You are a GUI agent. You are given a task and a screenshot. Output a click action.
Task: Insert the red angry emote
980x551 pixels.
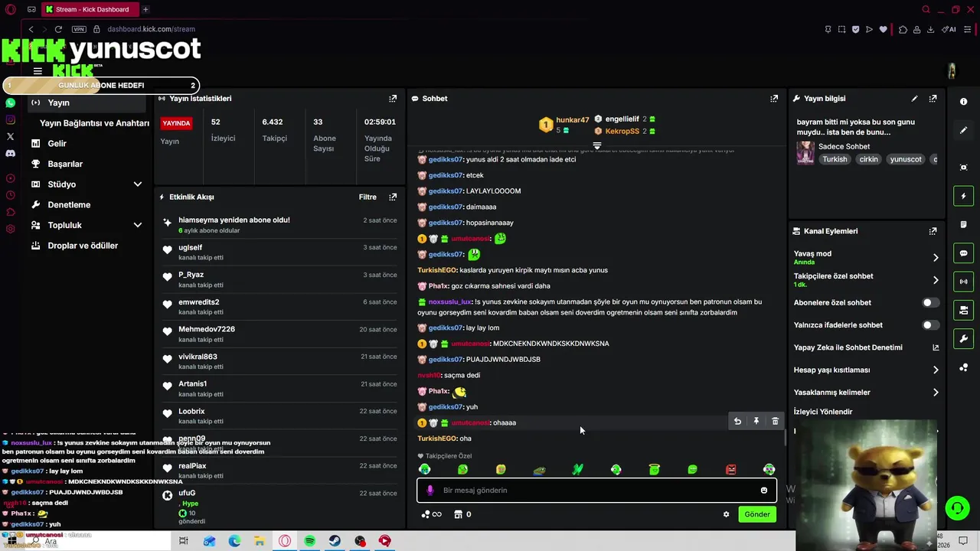730,470
